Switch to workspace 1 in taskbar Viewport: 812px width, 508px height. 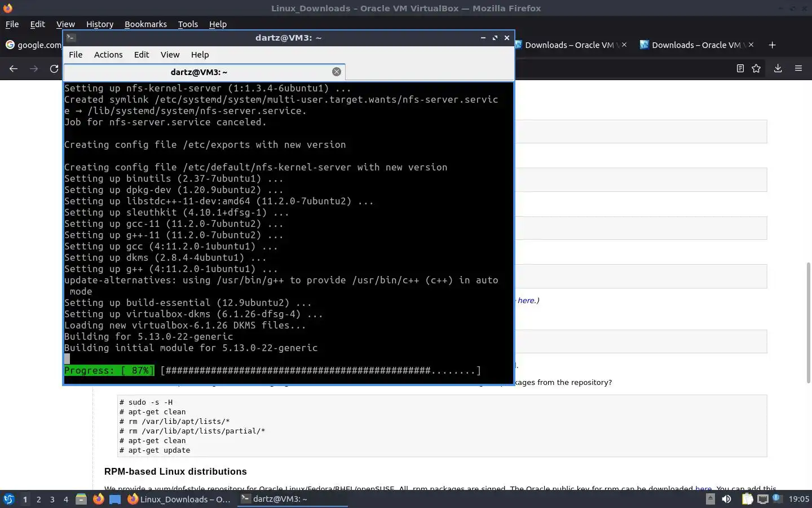[25, 499]
